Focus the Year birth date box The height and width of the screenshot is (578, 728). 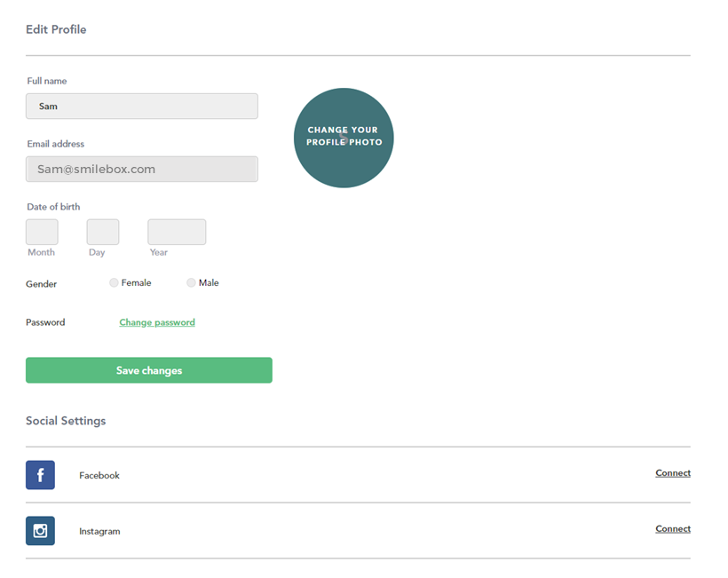click(177, 232)
